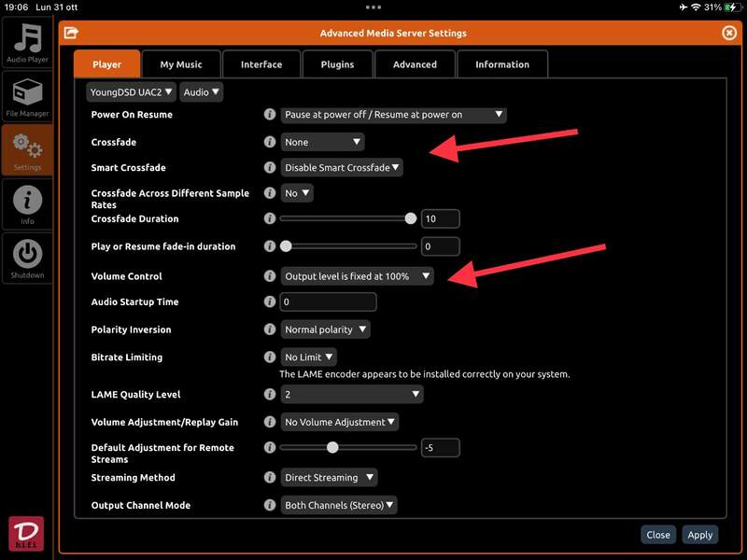This screenshot has width=747, height=560.
Task: Expand the Crossfade dropdown set to None
Action: pyautogui.click(x=322, y=142)
